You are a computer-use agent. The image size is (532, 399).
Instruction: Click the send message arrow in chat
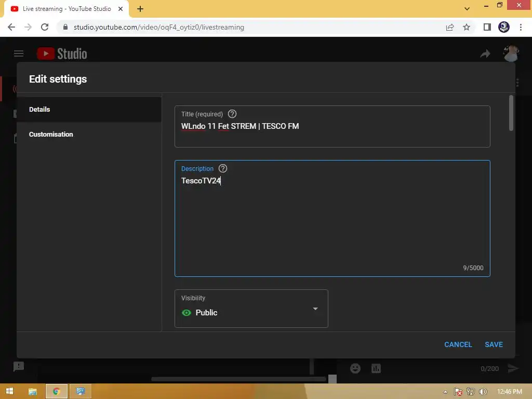point(513,368)
